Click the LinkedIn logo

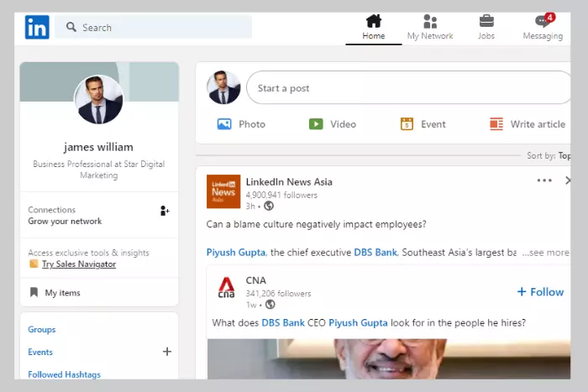pyautogui.click(x=37, y=27)
